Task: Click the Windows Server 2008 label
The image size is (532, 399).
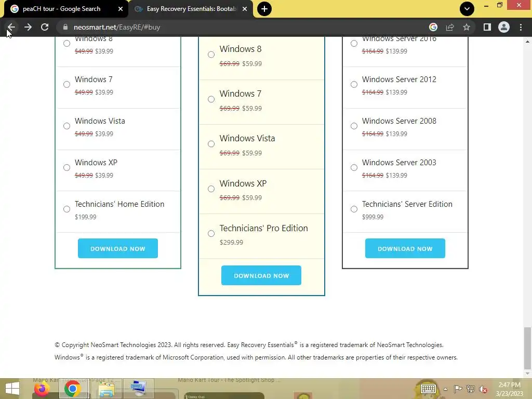Action: pos(399,121)
